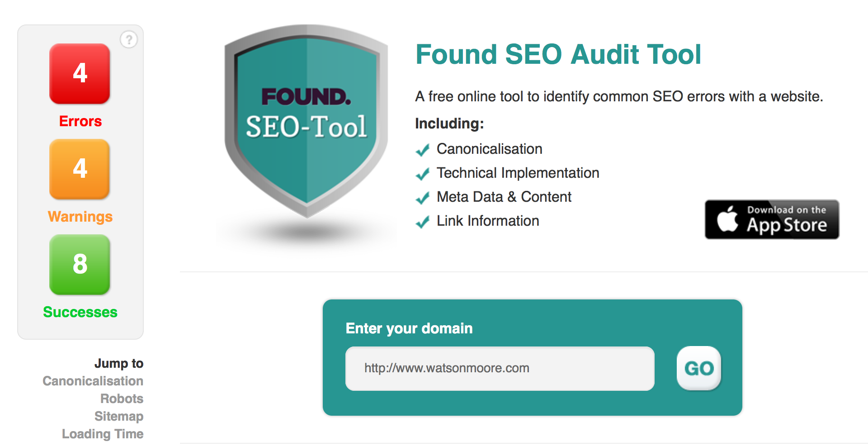868x446 pixels.
Task: Click the Download on the App Store badge
Action: [772, 219]
